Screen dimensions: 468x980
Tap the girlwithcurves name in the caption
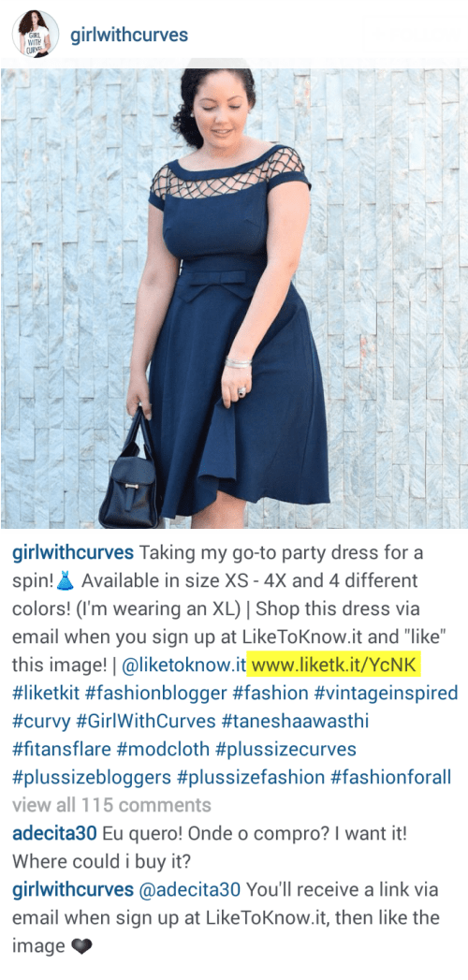73,553
